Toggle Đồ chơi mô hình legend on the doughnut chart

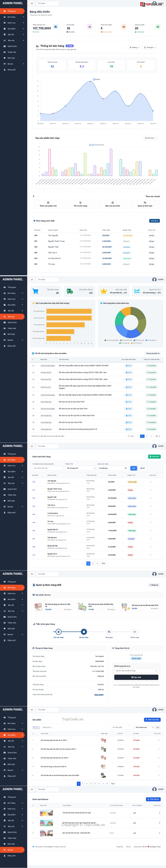coord(137,343)
